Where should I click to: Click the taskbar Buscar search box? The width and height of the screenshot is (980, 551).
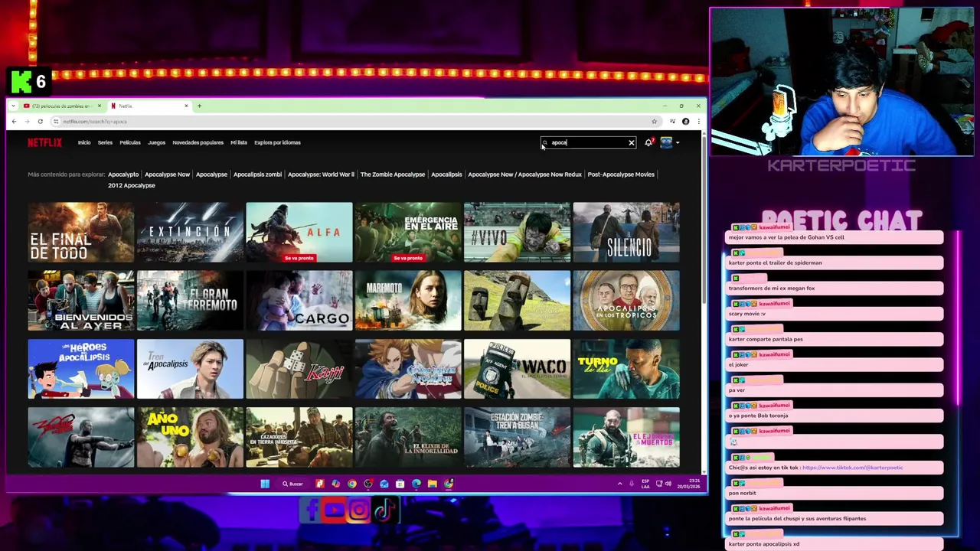[292, 484]
